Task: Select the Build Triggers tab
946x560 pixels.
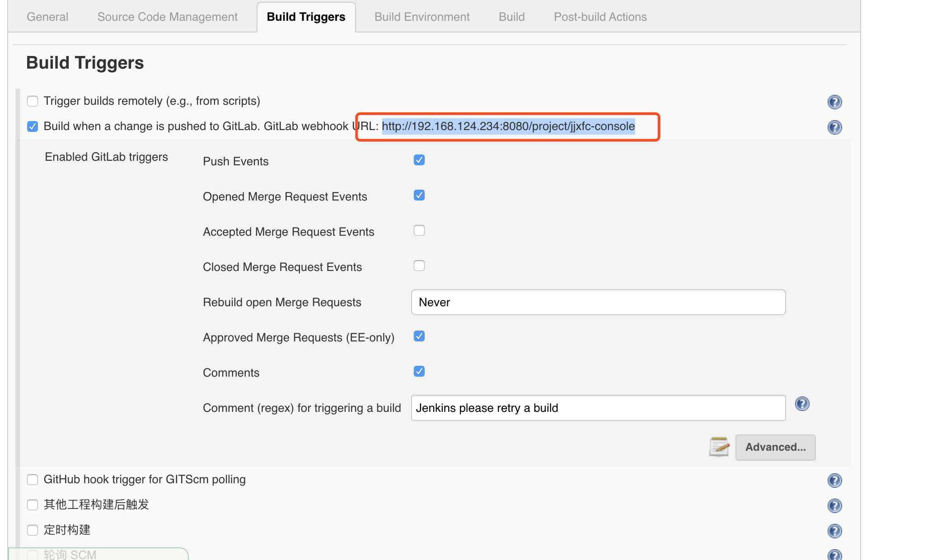Action: click(x=306, y=17)
